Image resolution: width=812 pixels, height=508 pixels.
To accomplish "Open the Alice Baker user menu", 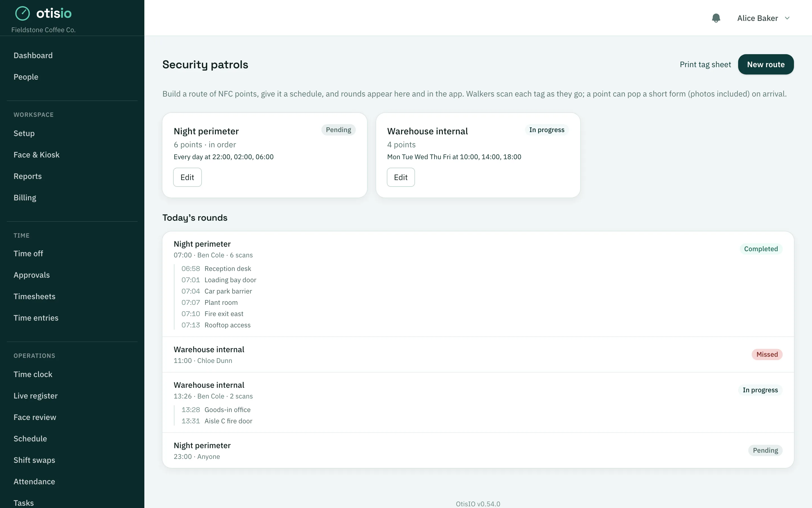I will [763, 18].
